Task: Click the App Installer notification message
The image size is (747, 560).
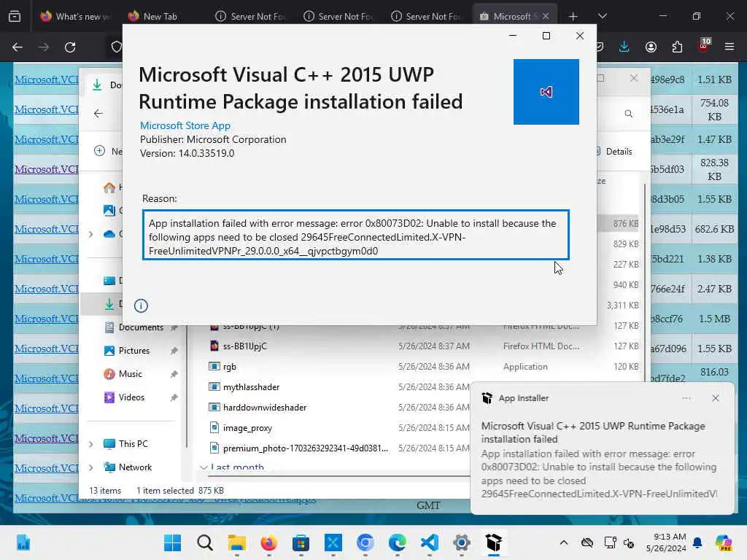Action: [x=599, y=460]
